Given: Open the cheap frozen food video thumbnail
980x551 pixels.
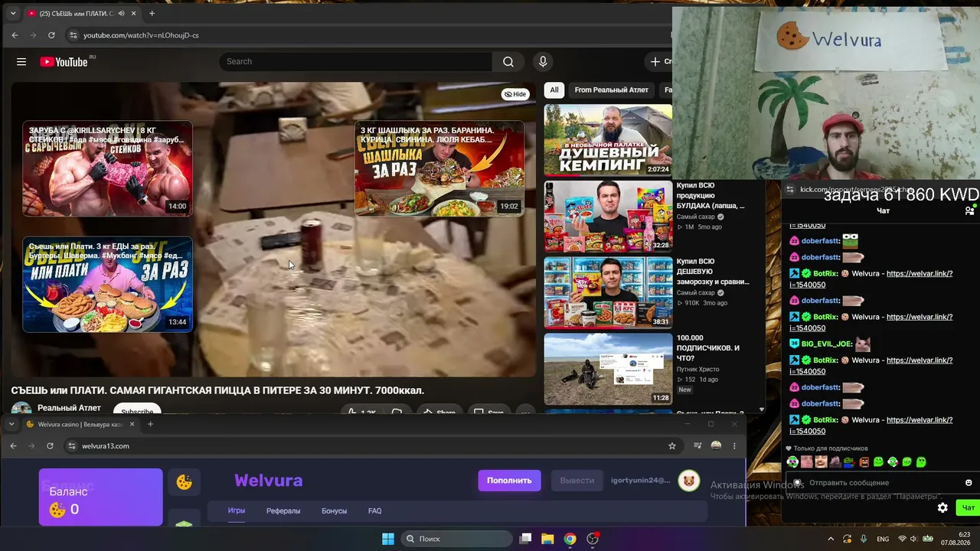Looking at the screenshot, I should (x=608, y=292).
